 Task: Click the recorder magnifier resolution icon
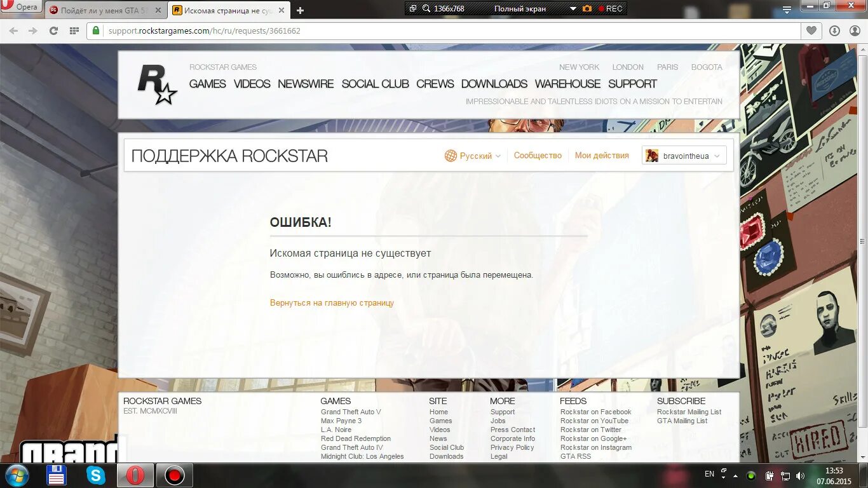(x=426, y=8)
